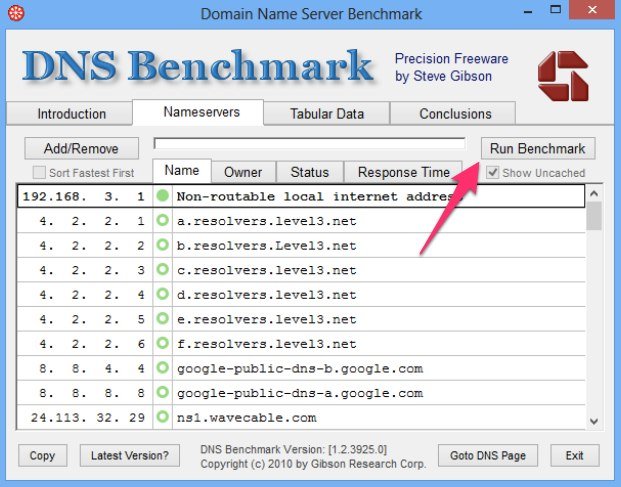Click status circle for c.resolvers.level3.net
Screen dimensions: 621x487
(x=162, y=269)
